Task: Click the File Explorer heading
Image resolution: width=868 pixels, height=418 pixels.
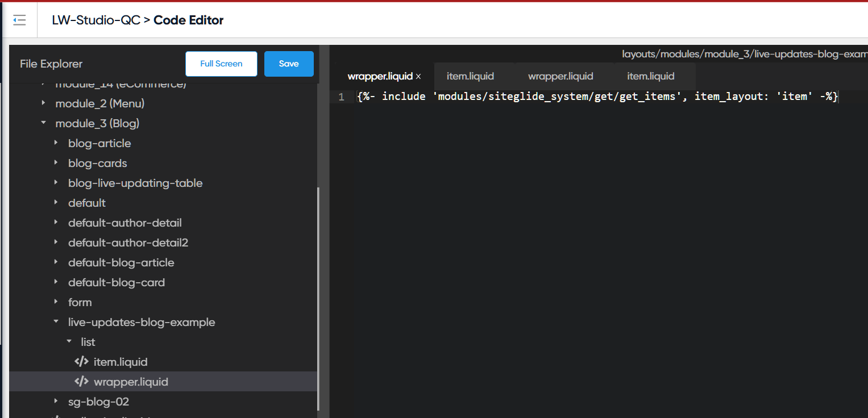Action: tap(51, 64)
